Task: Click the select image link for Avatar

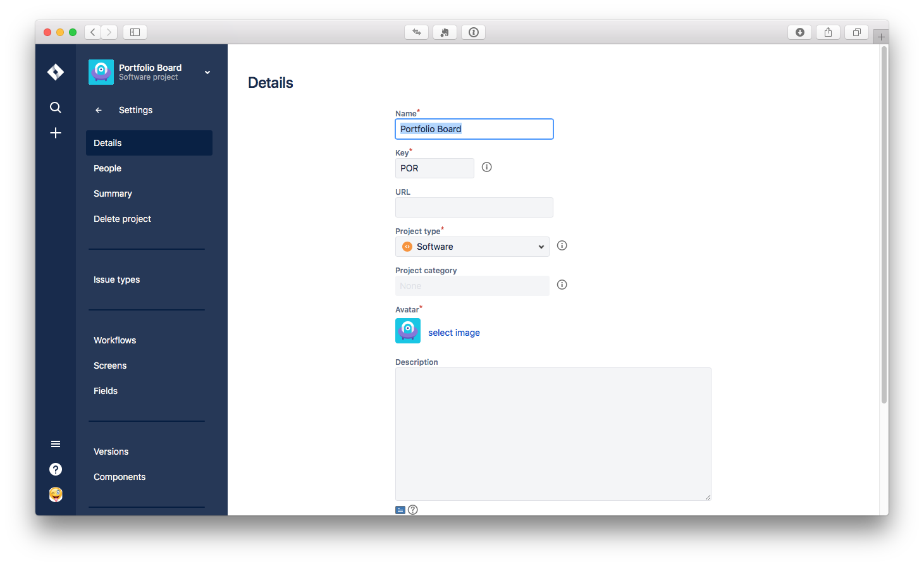Action: coord(453,332)
